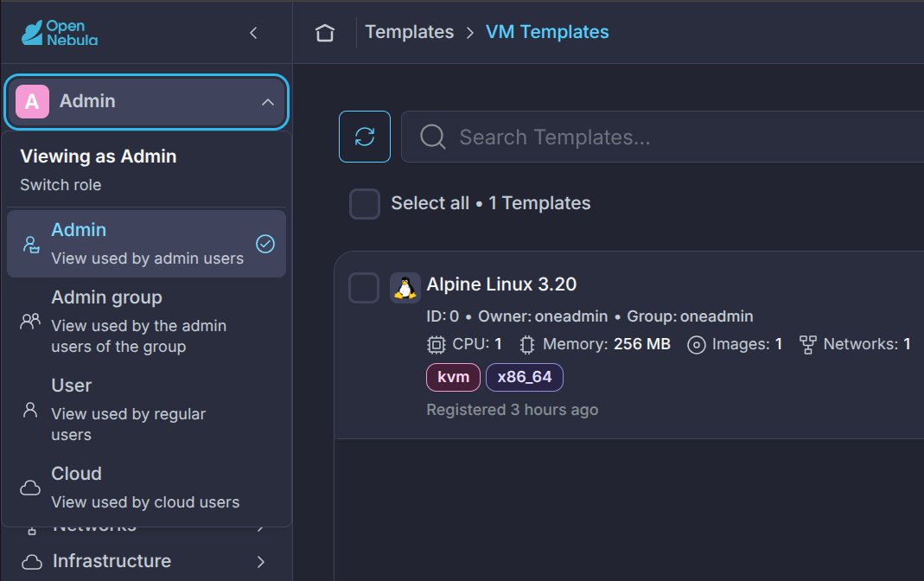Click the User role person icon
Image resolution: width=924 pixels, height=581 pixels.
click(30, 410)
